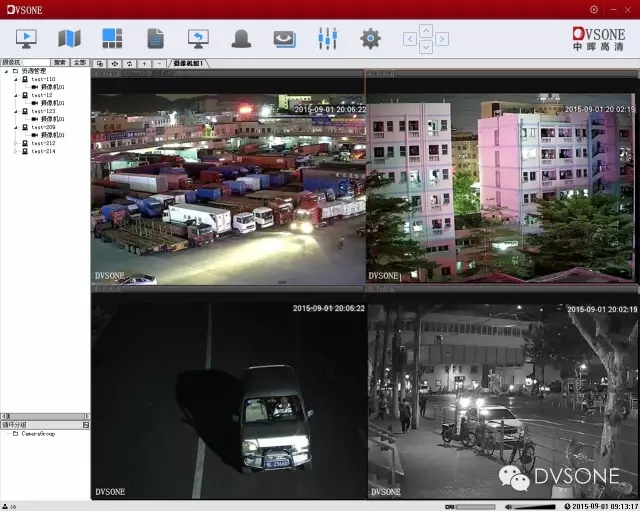Switch to the camera group 1 tab
Screen dimensions: 640x511
point(188,63)
